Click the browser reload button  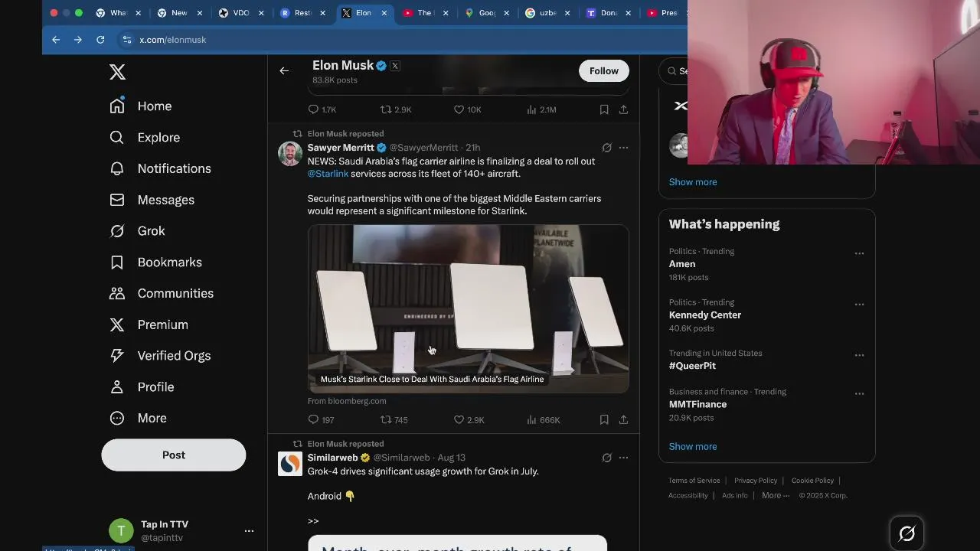[100, 40]
